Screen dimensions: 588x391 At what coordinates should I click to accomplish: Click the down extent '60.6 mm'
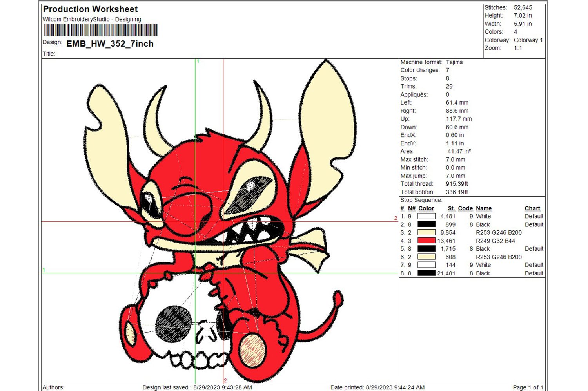[457, 127]
